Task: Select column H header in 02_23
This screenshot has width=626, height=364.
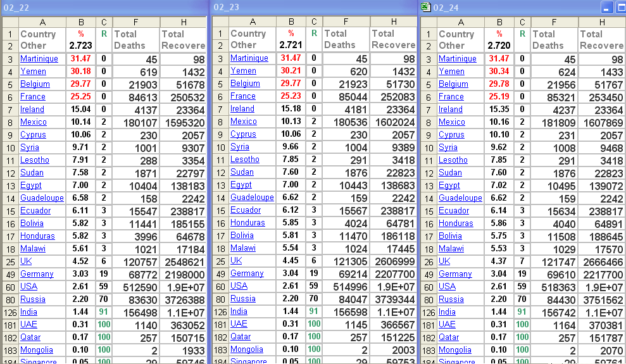Action: point(393,22)
